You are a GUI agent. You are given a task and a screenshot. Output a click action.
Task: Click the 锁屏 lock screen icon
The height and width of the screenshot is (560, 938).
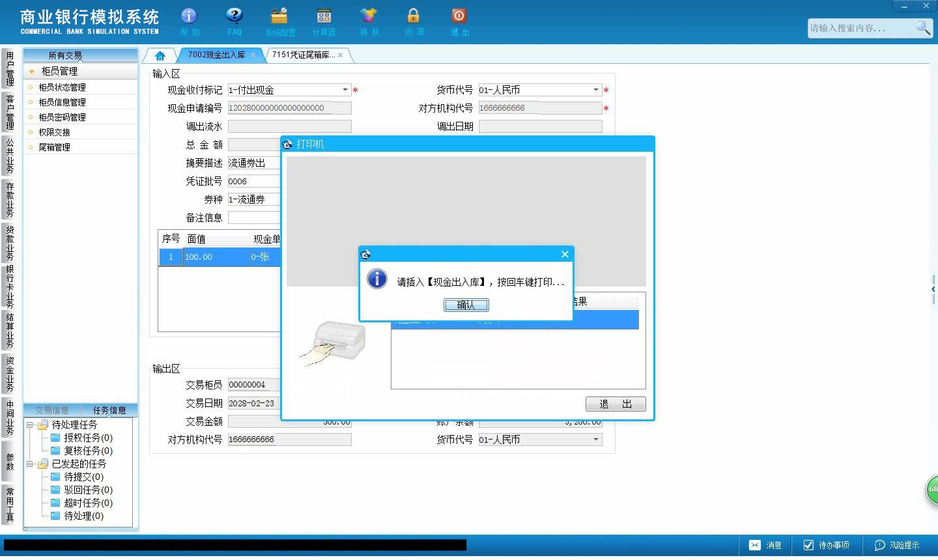click(414, 16)
